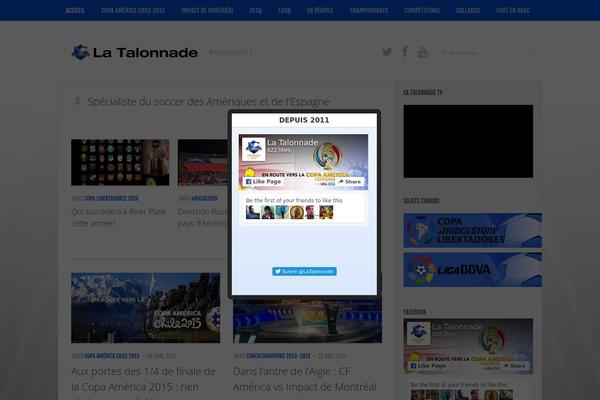The width and height of the screenshot is (600, 400).
Task: Click the pin icon beside Spécialiste heading
Action: (x=77, y=101)
